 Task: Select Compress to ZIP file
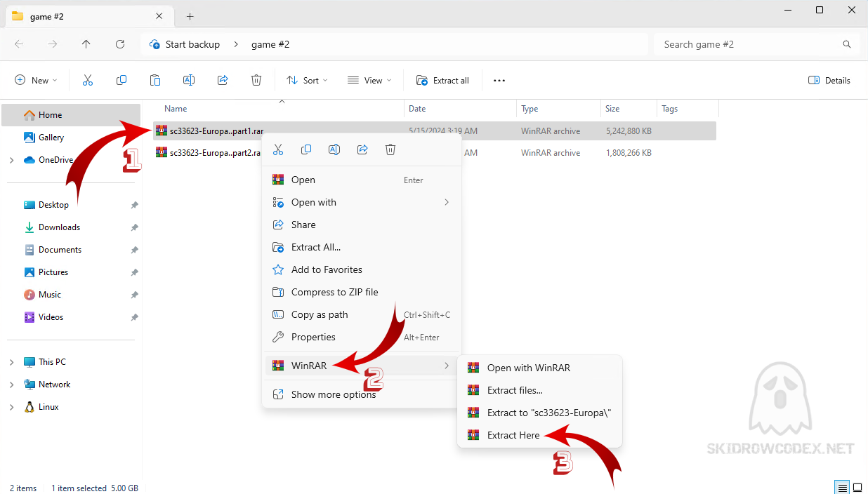362,292
